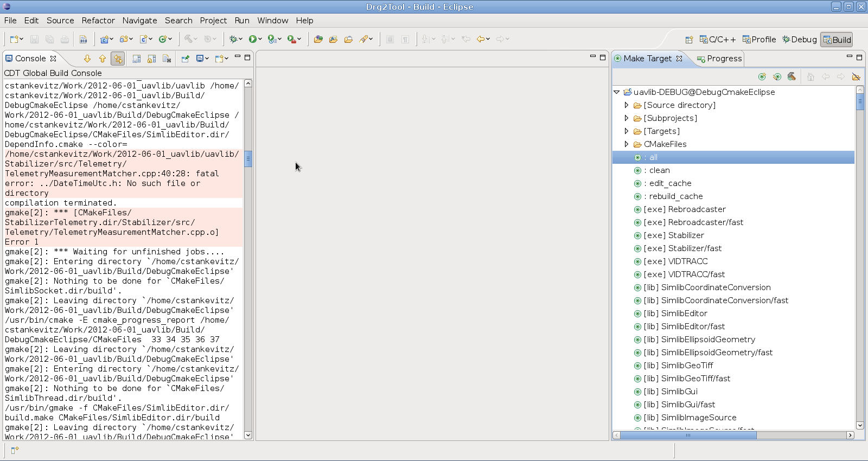
Task: Click Make Target horizontal scrollbar thumb
Action: (688, 435)
